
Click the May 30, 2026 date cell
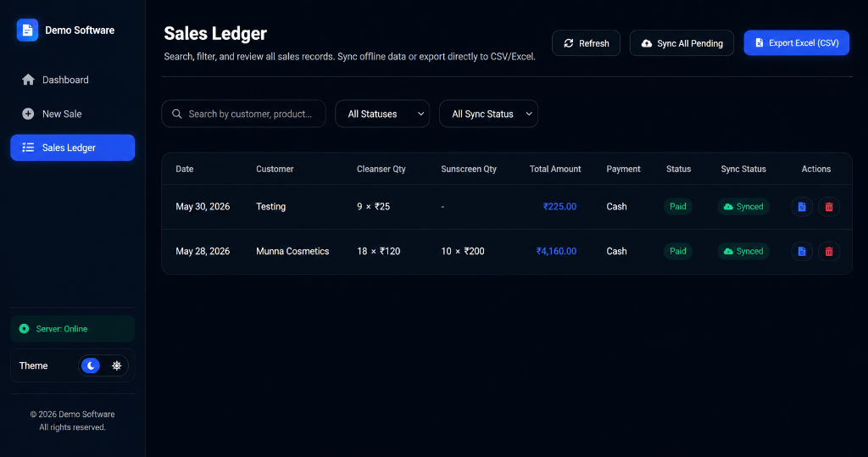pos(203,207)
